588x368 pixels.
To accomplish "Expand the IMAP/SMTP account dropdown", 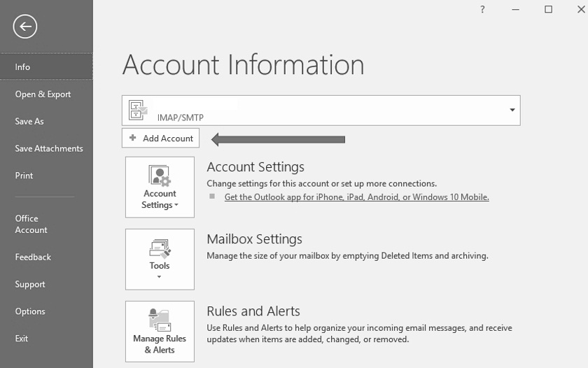I will 512,110.
